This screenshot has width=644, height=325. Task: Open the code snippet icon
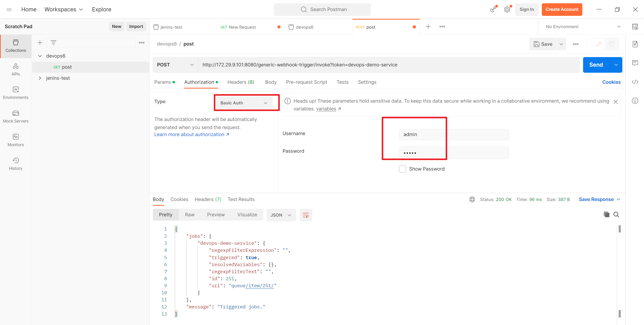pos(635,82)
